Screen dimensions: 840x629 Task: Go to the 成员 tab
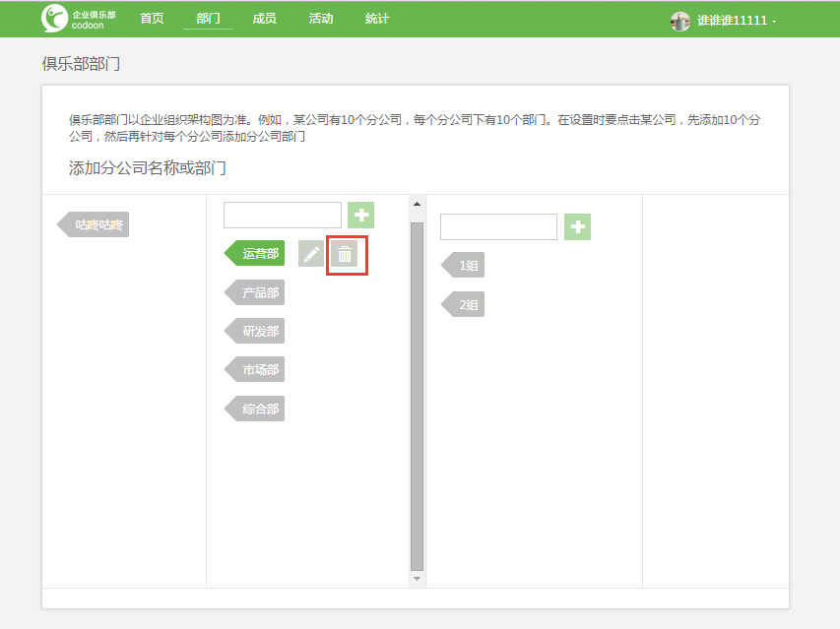tap(264, 19)
